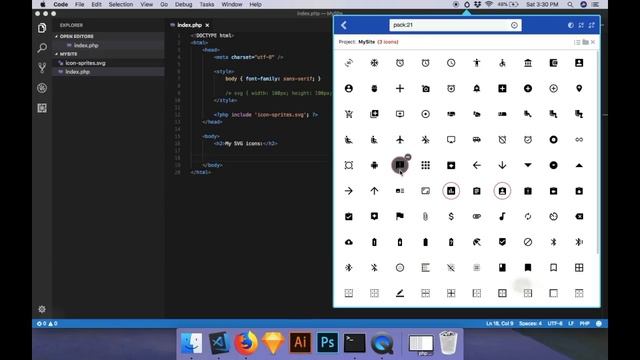Open the Tasks menu
The image size is (640, 360).
207,4
